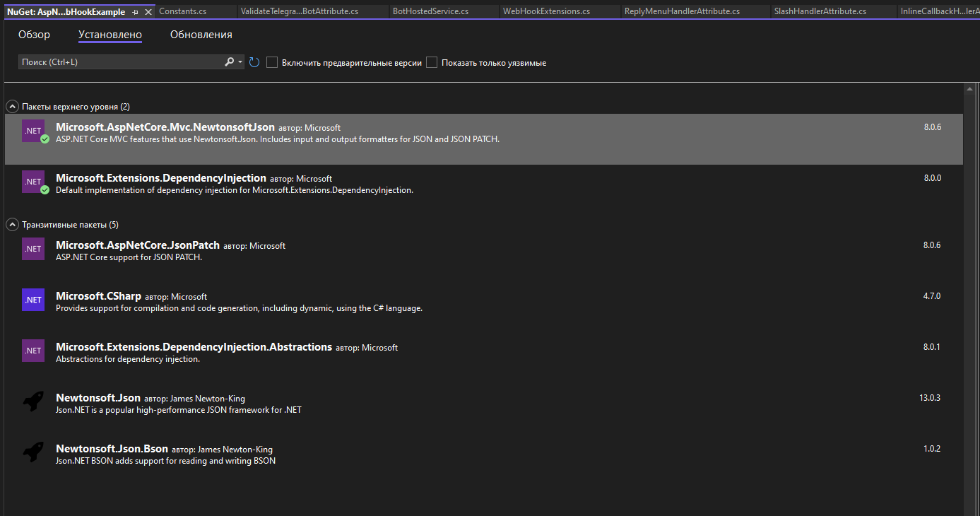Open the 'Обновления' tab
Screen dimensions: 980x516
pos(201,35)
